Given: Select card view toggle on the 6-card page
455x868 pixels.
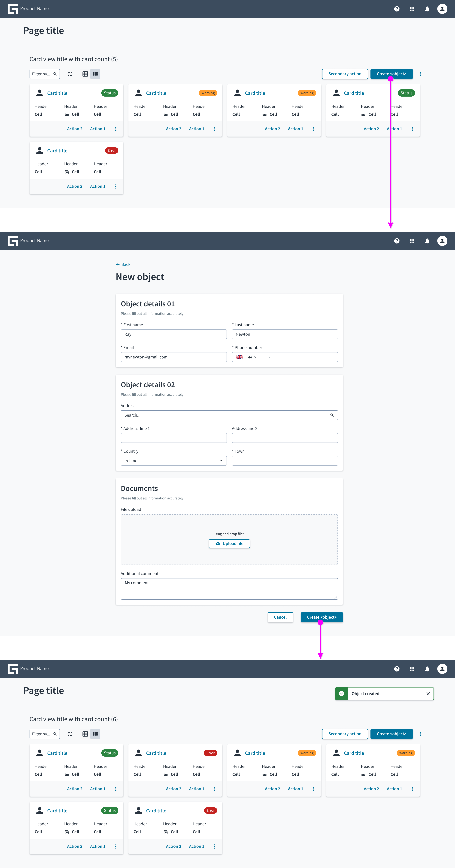Looking at the screenshot, I should coord(95,734).
